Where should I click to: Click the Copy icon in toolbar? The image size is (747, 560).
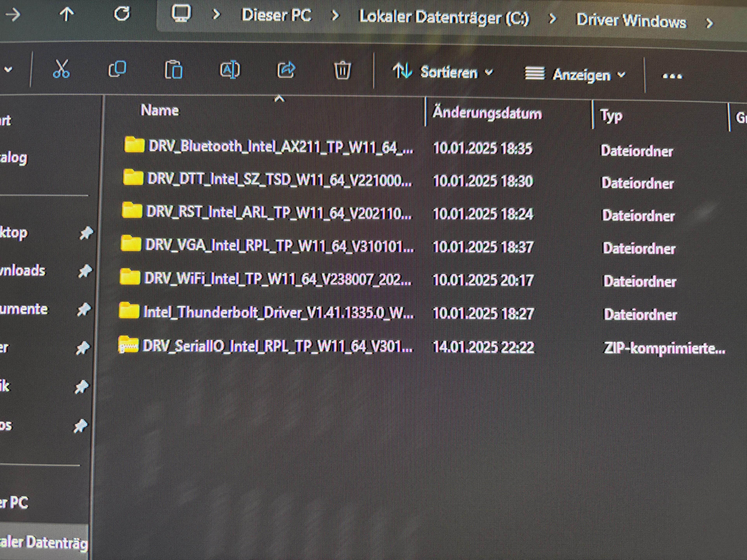click(117, 69)
